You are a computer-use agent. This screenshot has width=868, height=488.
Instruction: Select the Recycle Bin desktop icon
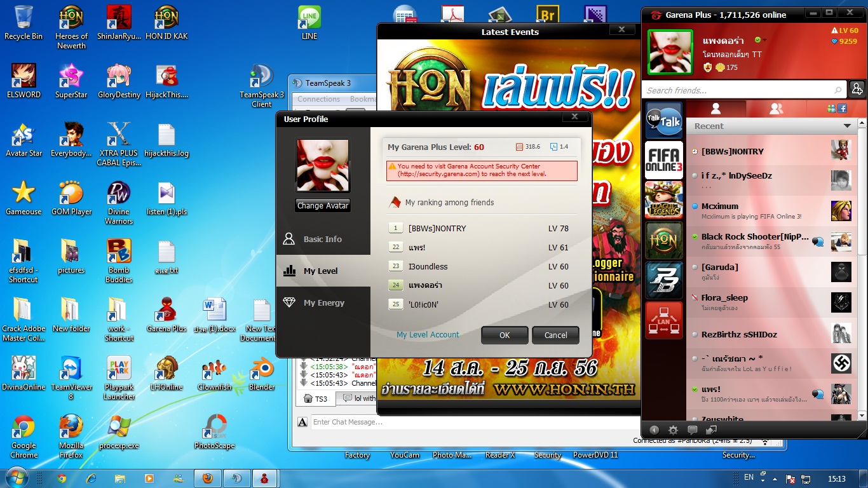24,23
